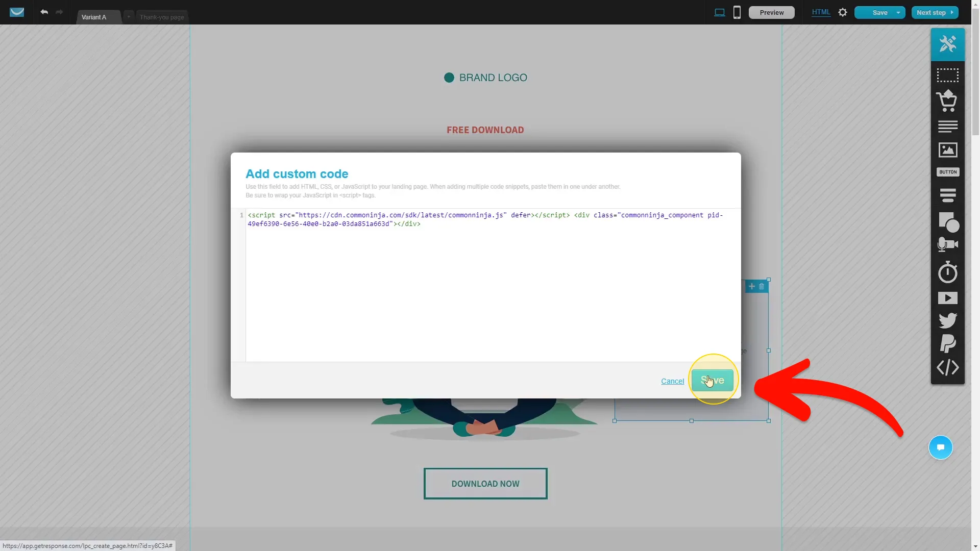The width and height of the screenshot is (980, 551).
Task: Select the Twitter element tool
Action: coord(947,320)
